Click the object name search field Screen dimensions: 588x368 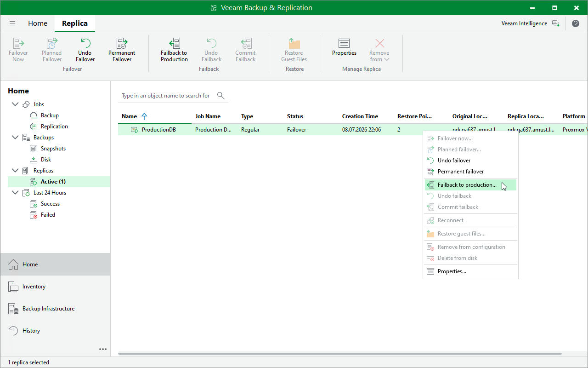[x=167, y=96]
